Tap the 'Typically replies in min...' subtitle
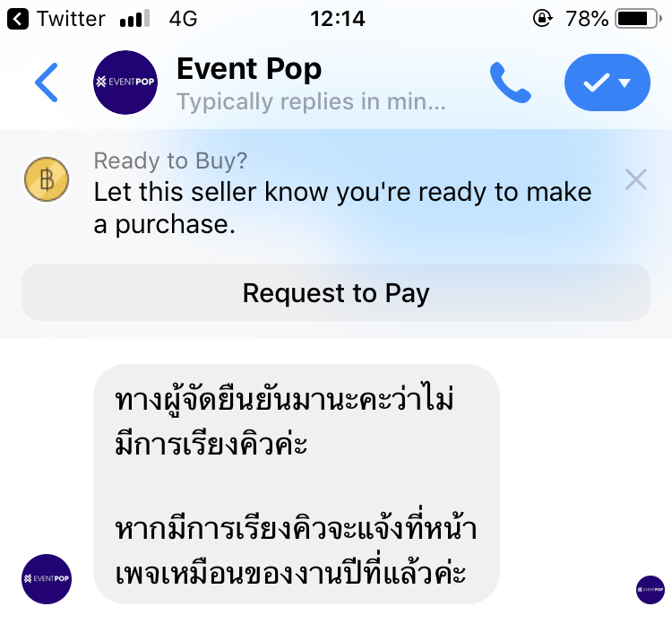This screenshot has height=624, width=672. click(x=311, y=102)
